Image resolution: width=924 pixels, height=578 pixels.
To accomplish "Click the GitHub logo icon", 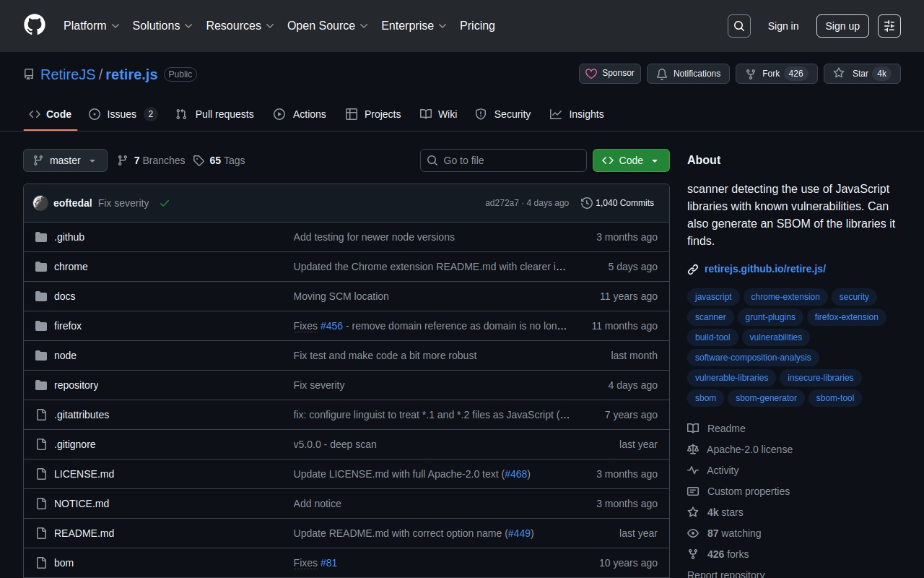I will coord(35,25).
